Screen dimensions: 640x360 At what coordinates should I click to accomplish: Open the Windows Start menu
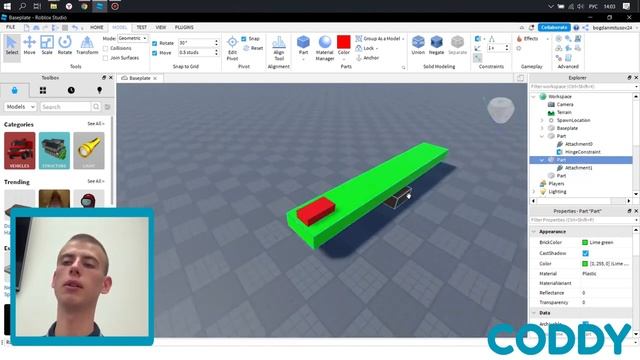pyautogui.click(x=7, y=6)
